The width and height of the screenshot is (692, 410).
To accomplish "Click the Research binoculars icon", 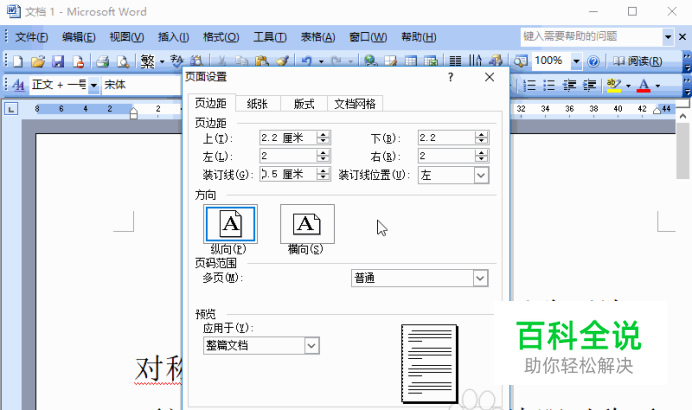I will [196, 61].
